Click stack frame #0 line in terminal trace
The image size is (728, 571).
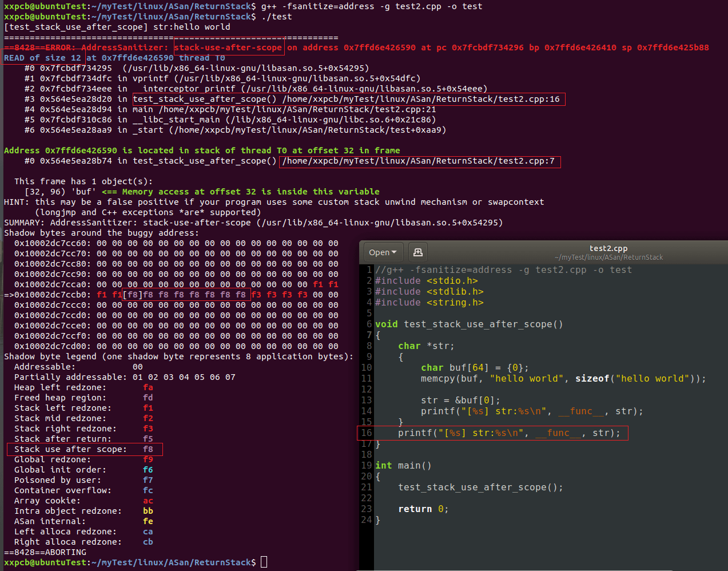click(x=197, y=68)
